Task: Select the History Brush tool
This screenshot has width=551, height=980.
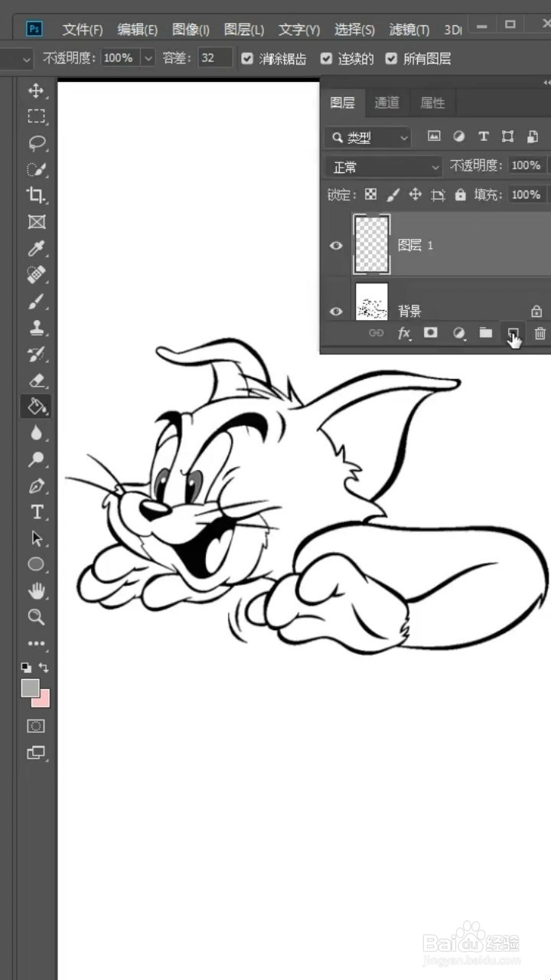Action: pos(36,354)
